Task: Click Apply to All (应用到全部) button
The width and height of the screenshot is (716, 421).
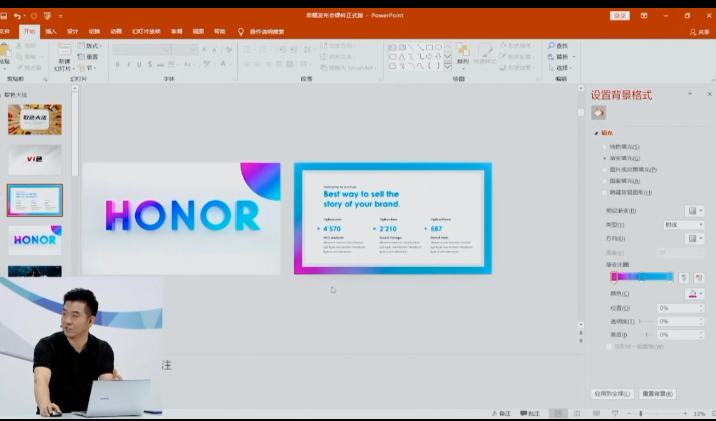Action: (x=612, y=394)
